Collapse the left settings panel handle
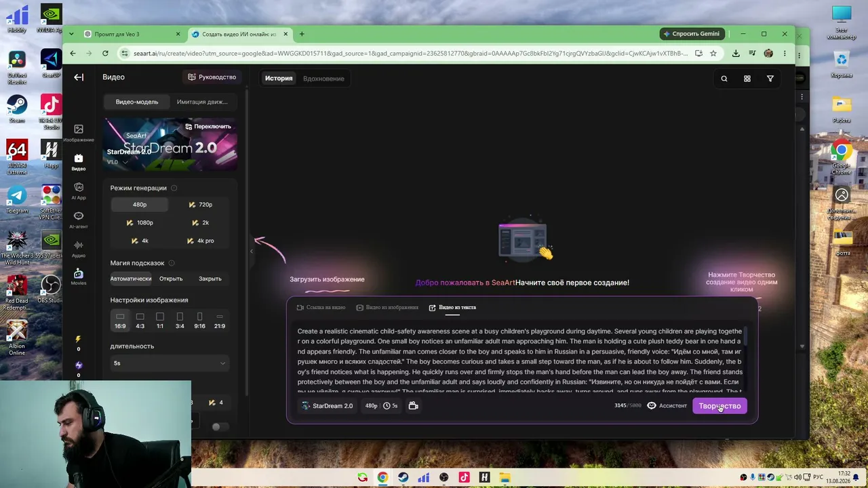This screenshot has width=868, height=488. 252,251
